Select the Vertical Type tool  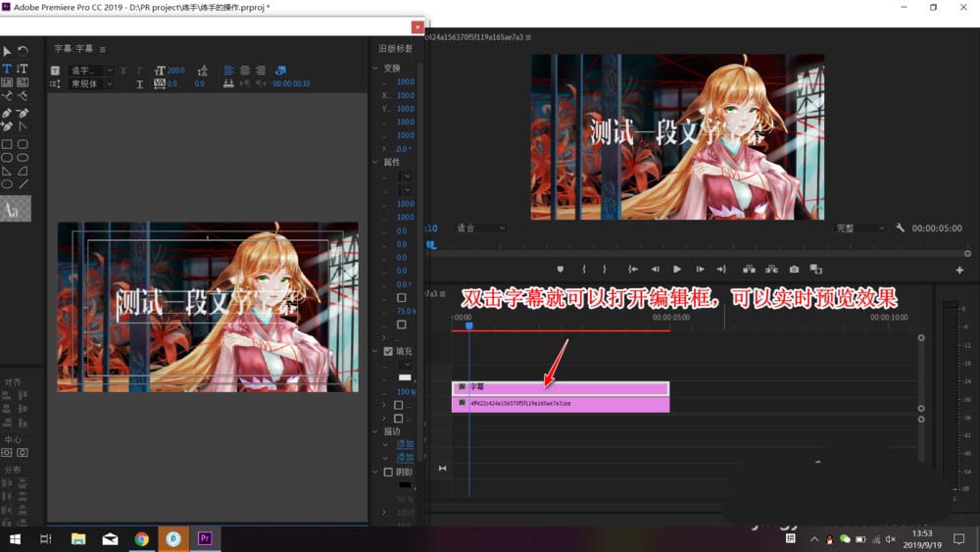pos(23,68)
